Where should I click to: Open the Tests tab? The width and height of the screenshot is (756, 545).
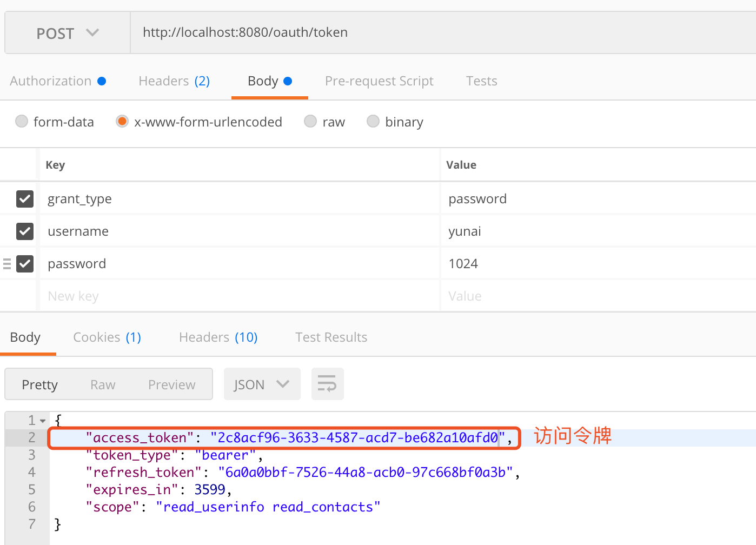(481, 81)
